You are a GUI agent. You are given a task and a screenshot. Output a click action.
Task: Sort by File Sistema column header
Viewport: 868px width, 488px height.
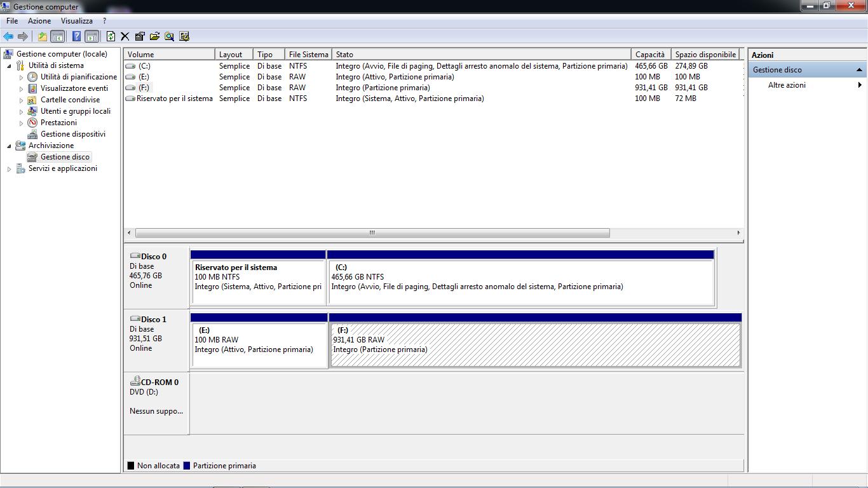point(308,55)
